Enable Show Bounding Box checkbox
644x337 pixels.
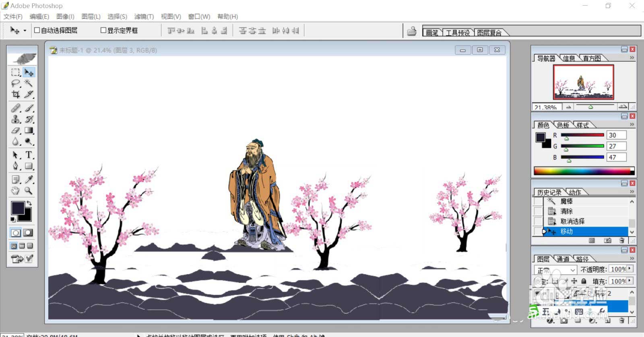tap(103, 30)
